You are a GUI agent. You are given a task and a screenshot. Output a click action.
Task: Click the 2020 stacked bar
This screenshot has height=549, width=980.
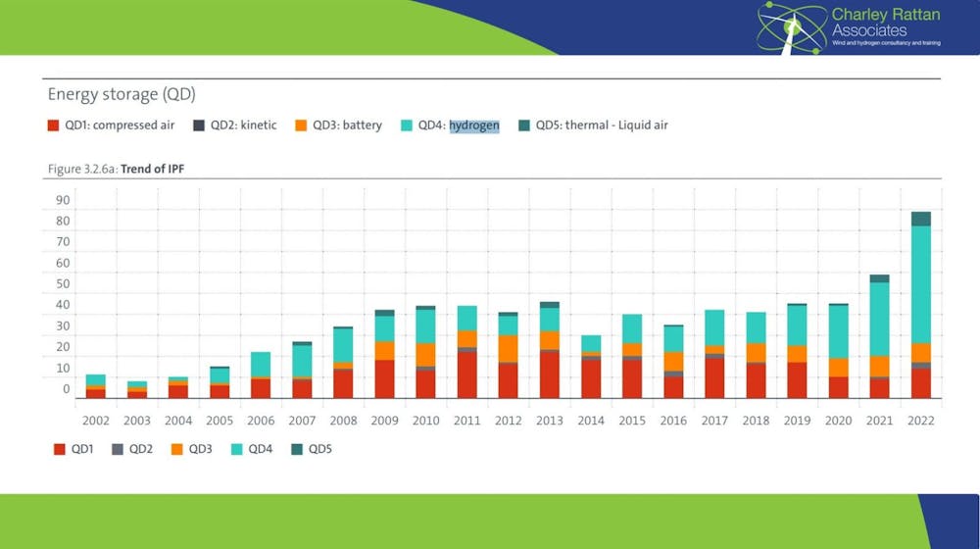tap(838, 351)
